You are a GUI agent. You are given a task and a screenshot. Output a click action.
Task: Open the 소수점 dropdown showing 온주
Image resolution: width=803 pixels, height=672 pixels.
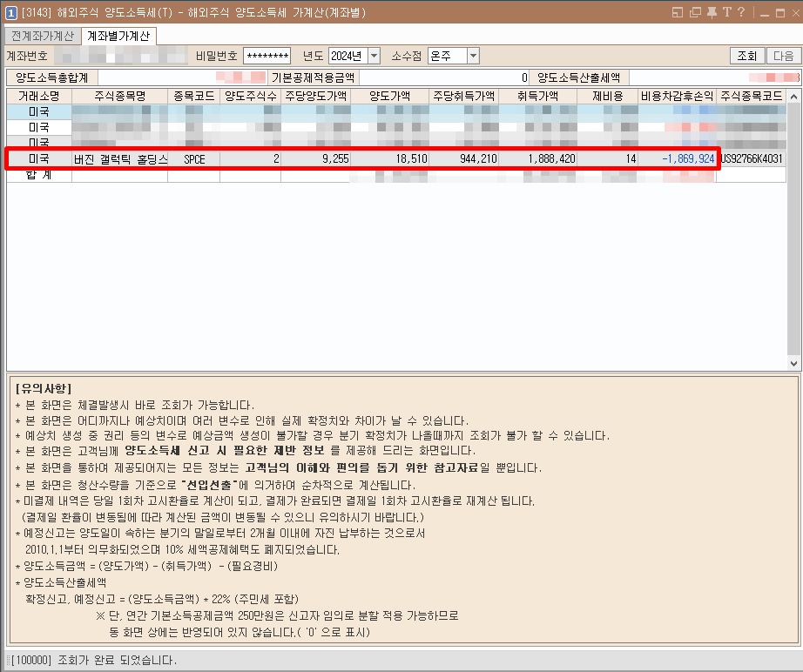click(471, 55)
